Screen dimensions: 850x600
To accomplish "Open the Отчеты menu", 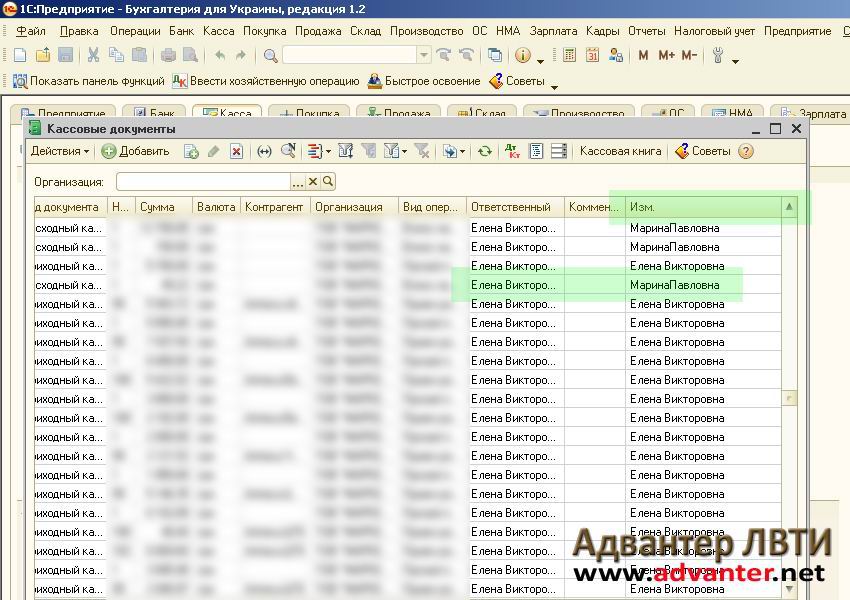I will pyautogui.click(x=647, y=31).
